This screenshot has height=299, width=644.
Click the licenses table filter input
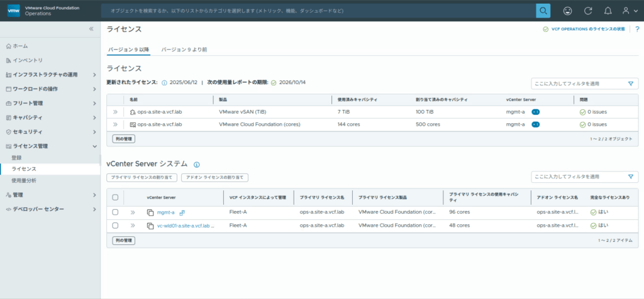579,84
